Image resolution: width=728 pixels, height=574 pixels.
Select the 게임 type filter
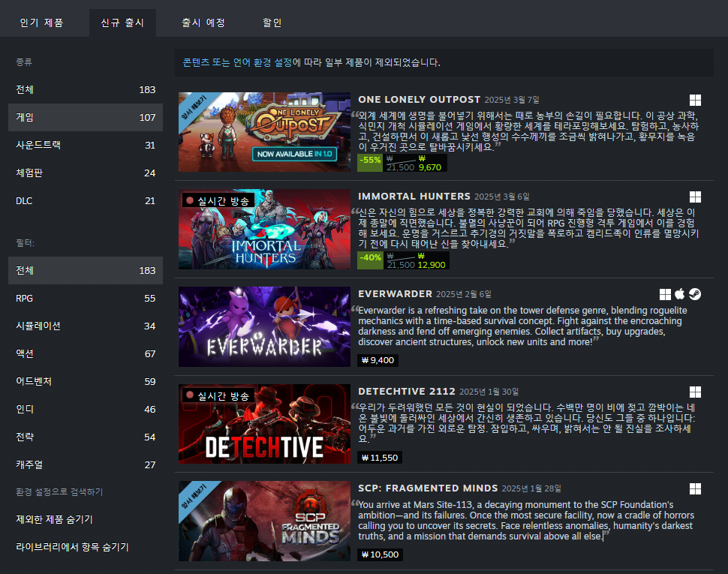click(86, 117)
